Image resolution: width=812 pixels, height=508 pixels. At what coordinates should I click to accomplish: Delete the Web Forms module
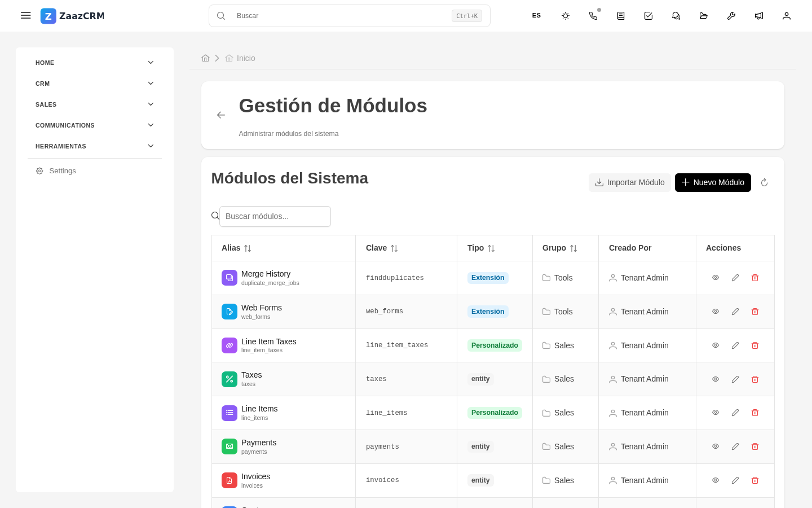pyautogui.click(x=755, y=312)
